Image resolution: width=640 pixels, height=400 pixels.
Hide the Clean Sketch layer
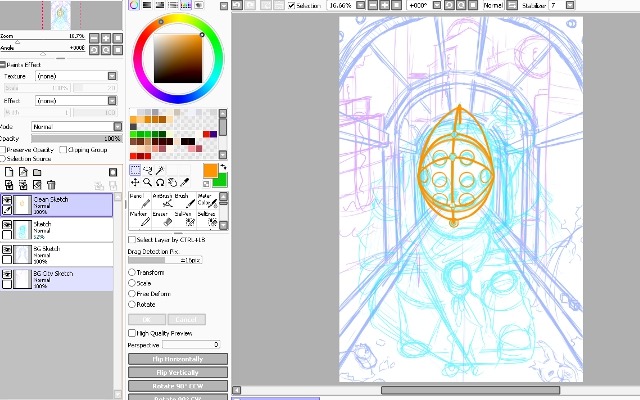coord(8,200)
